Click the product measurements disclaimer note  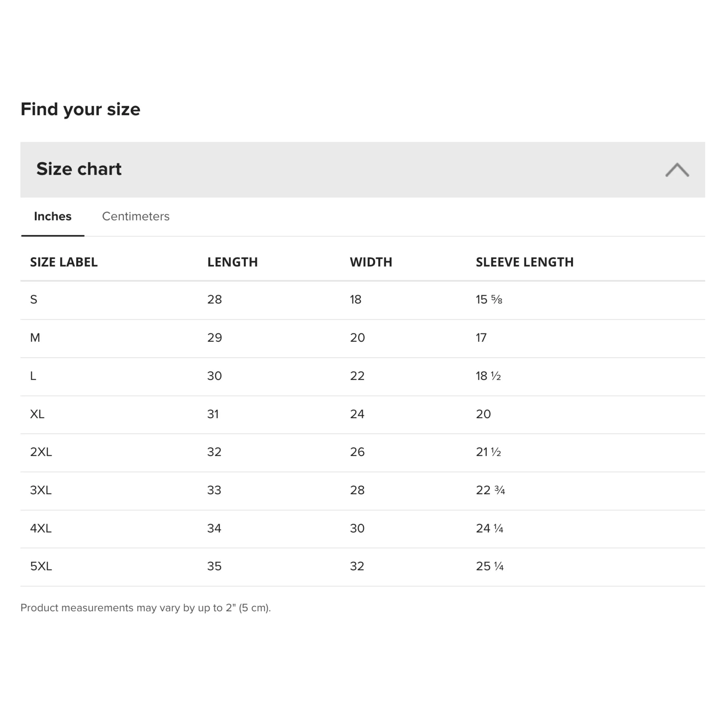[145, 608]
